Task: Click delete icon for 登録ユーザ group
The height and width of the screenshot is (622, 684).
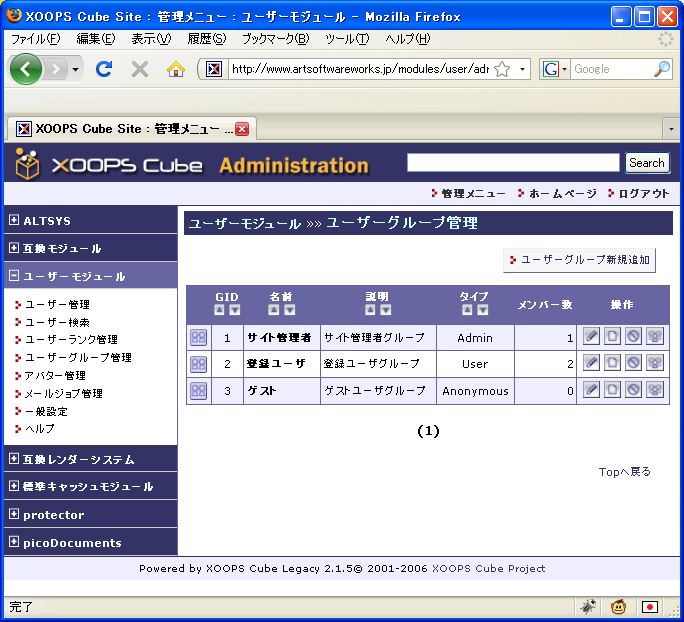Action: pyautogui.click(x=633, y=363)
